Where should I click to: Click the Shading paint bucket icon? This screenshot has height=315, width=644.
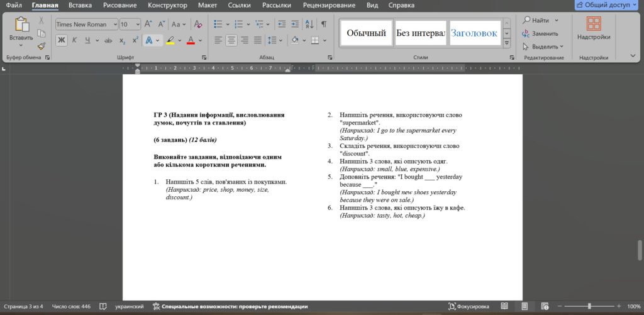[x=294, y=40]
